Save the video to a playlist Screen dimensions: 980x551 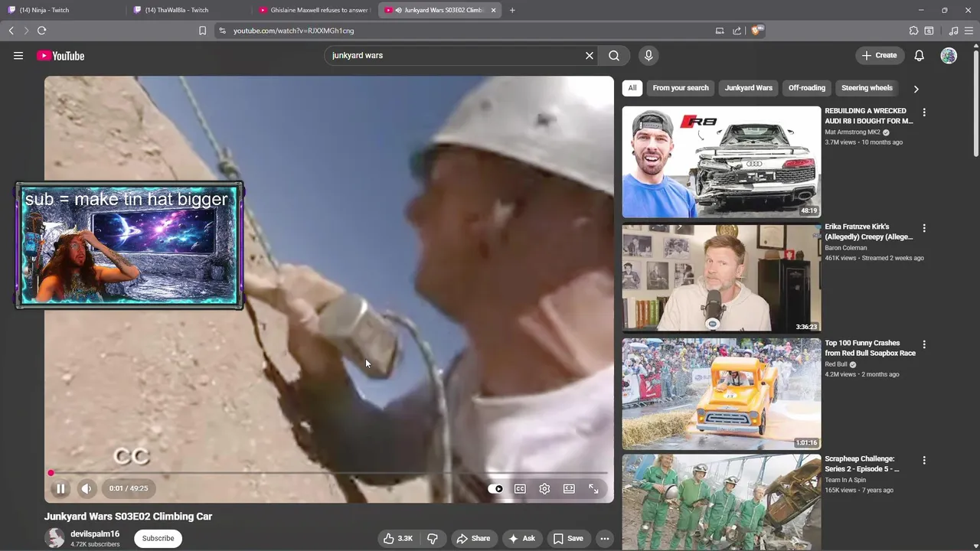(568, 538)
